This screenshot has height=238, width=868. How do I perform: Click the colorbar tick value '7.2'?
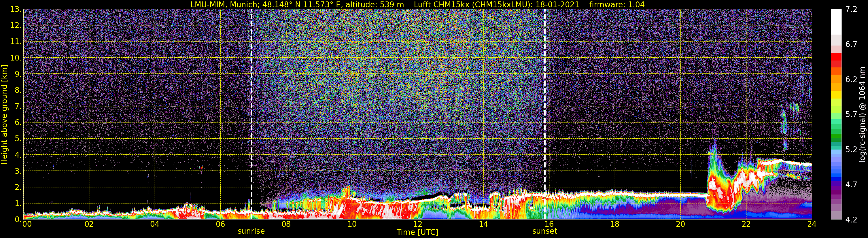pyautogui.click(x=851, y=10)
